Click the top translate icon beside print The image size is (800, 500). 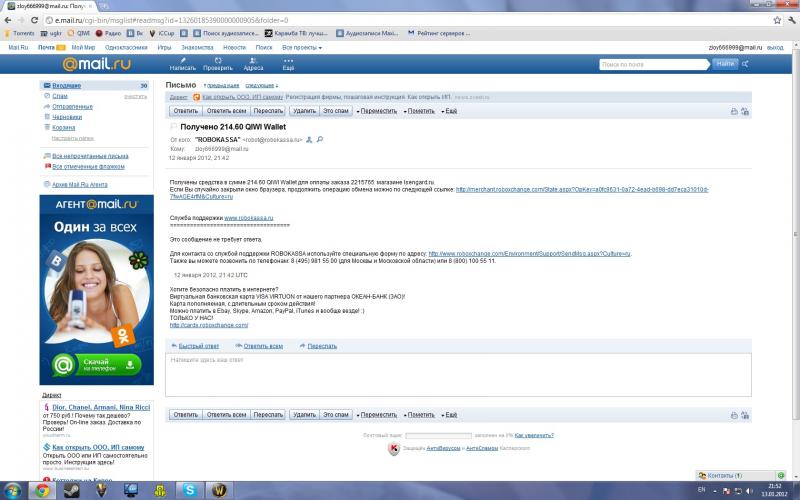point(745,111)
